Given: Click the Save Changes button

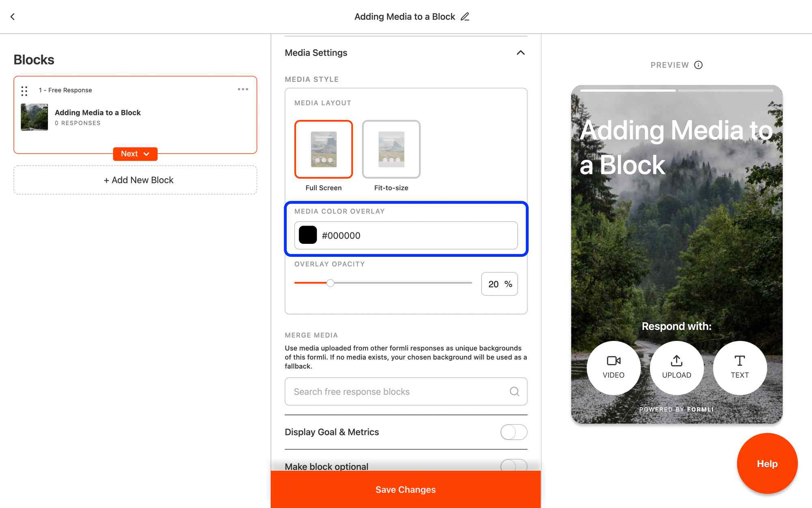Looking at the screenshot, I should click(x=406, y=490).
